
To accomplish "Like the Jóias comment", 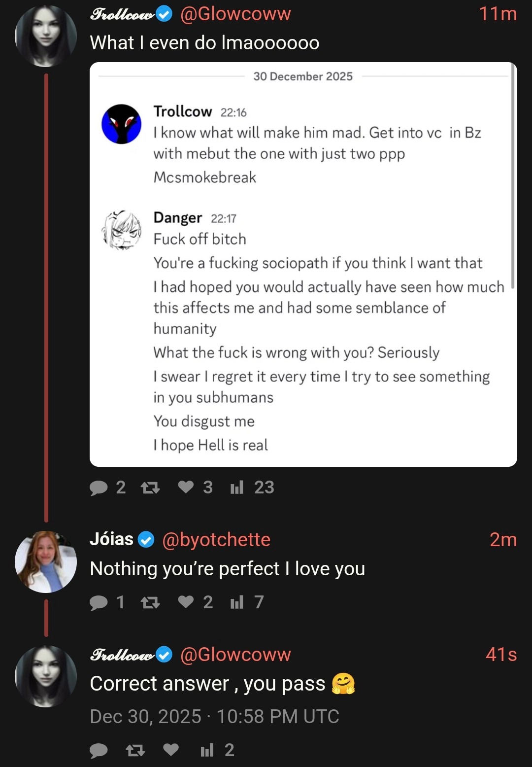I will point(186,602).
